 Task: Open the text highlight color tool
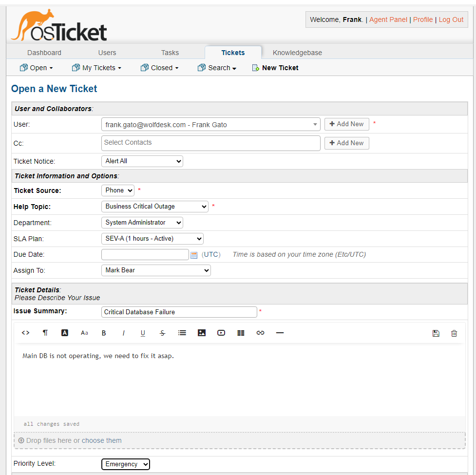[x=65, y=333]
